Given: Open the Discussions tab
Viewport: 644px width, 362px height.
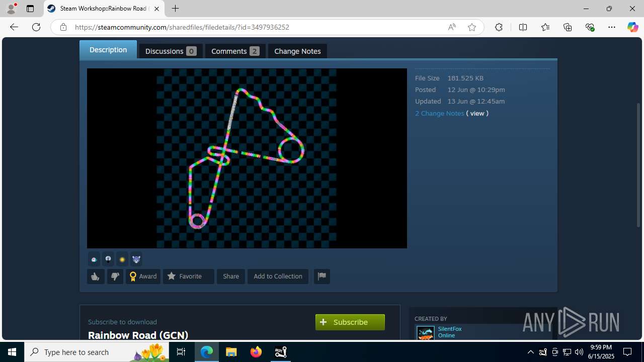Looking at the screenshot, I should [x=171, y=51].
